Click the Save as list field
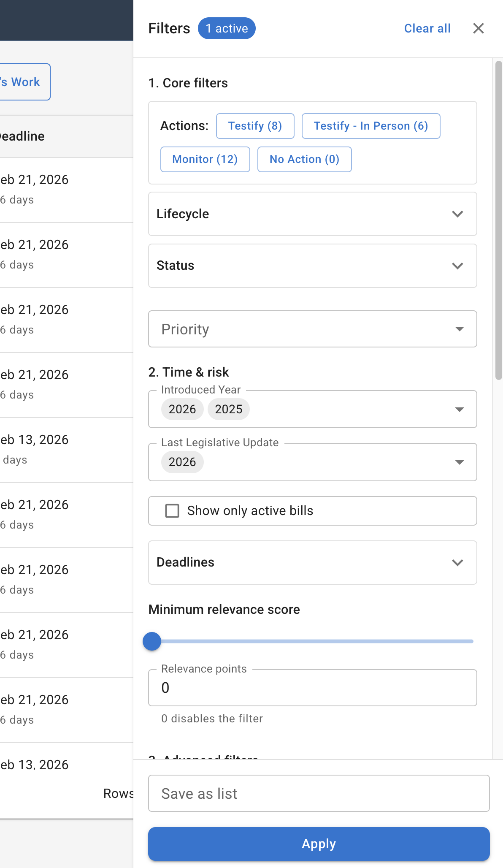 point(319,793)
